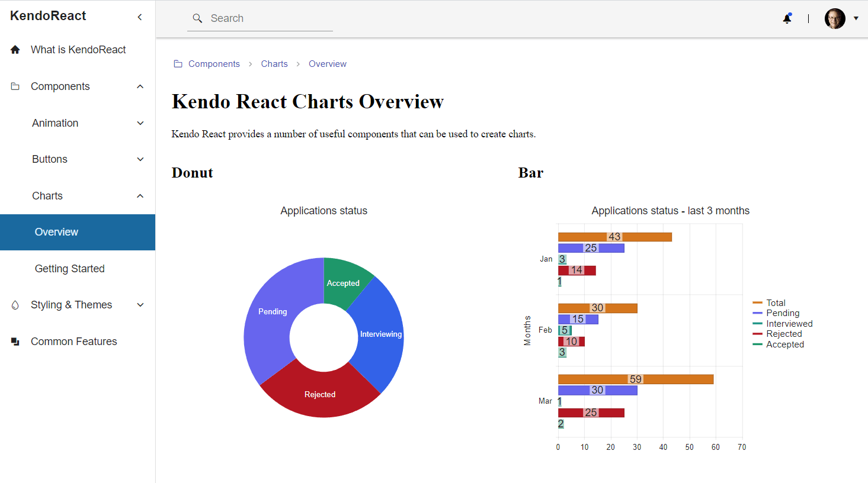Expand the Animation submenu chevron

point(140,123)
